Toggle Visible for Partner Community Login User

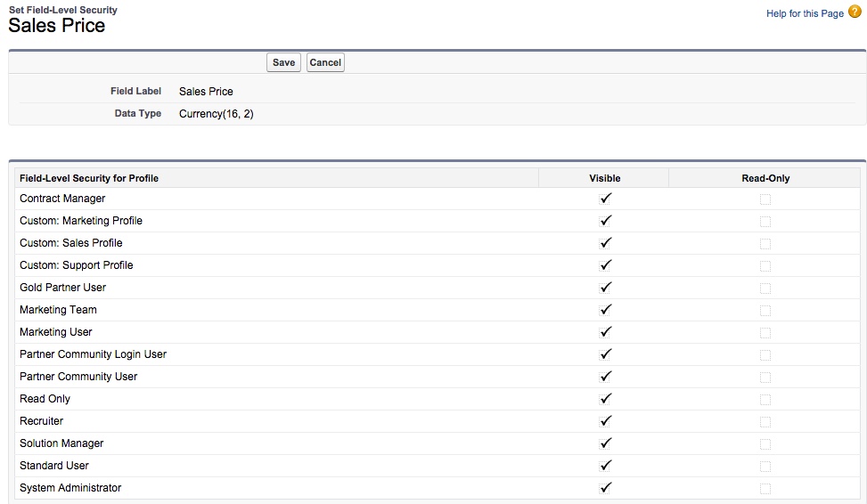[x=605, y=355]
